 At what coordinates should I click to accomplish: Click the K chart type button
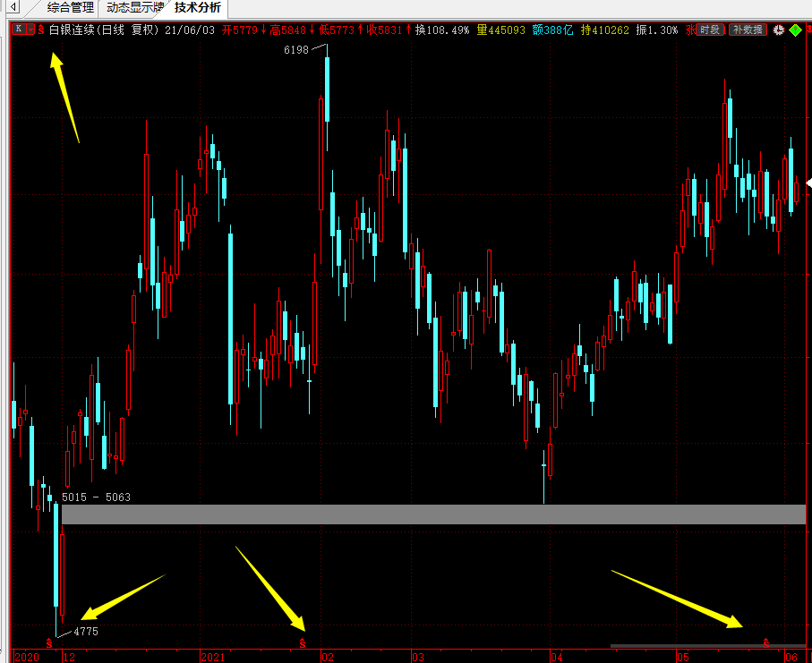point(19,30)
